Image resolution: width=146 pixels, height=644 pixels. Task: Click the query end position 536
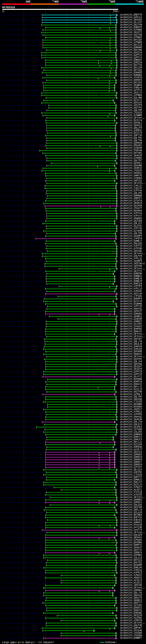pos(115,11)
